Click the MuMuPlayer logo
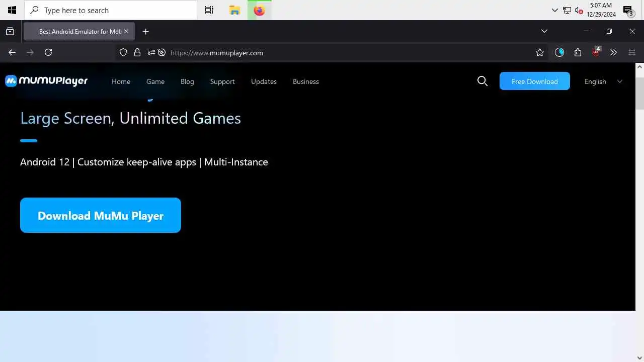The image size is (644, 362). pyautogui.click(x=46, y=81)
